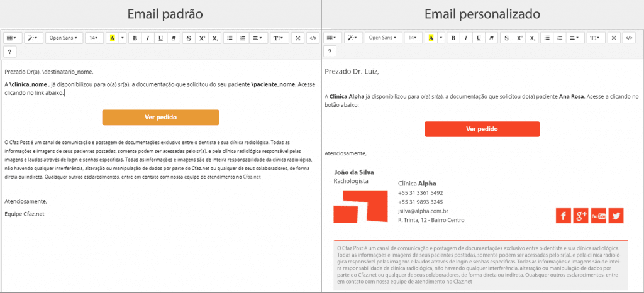Open the Open Sans font dropdown in Email padrão
The image size is (644, 293).
pyautogui.click(x=64, y=38)
